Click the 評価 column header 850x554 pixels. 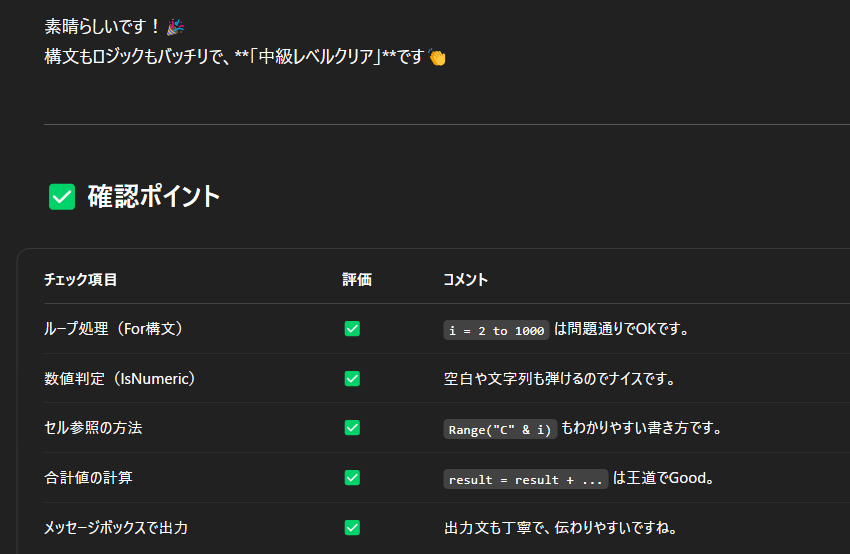tap(357, 280)
